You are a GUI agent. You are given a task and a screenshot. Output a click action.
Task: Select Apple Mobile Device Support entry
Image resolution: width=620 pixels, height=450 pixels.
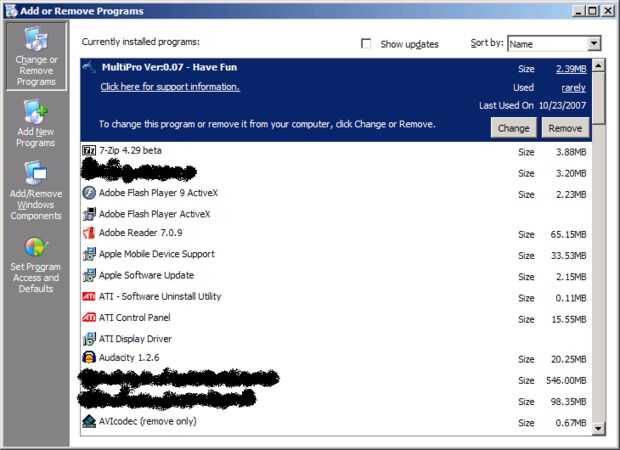336,254
